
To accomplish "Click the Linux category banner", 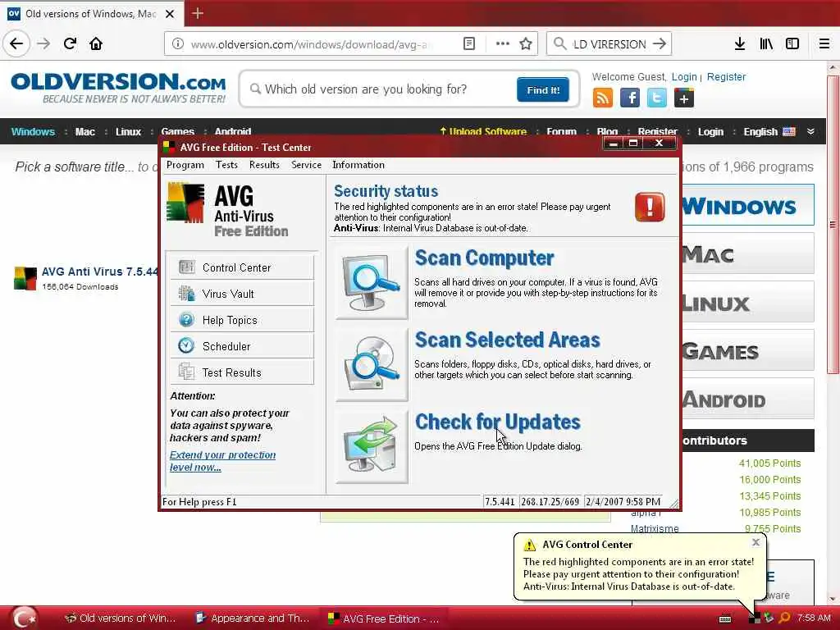I will (748, 303).
